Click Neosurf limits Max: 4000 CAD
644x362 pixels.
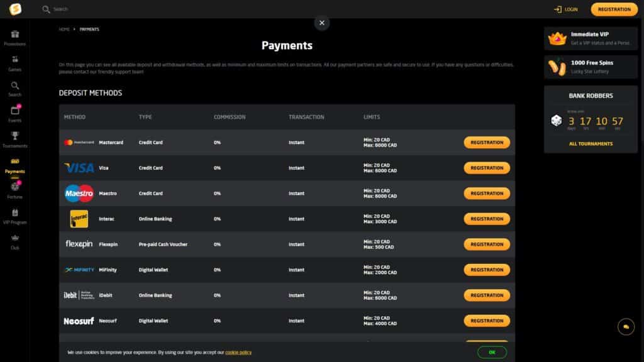380,324
